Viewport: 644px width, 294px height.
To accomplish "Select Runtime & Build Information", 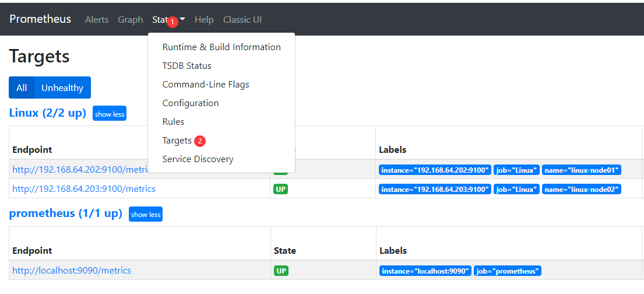I will (x=221, y=47).
